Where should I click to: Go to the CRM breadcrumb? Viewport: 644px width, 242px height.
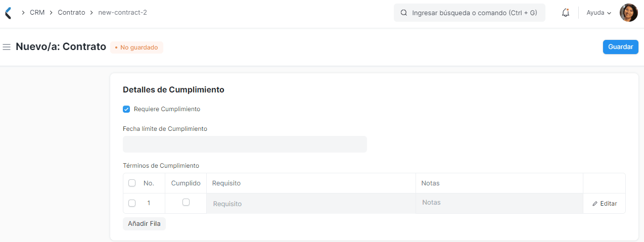[37, 13]
